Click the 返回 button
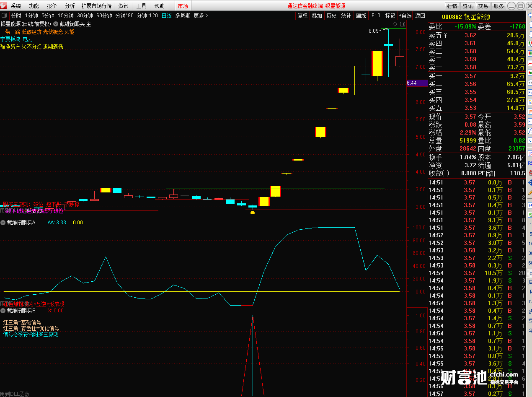Screen dimensions: 532x397 tap(420, 16)
